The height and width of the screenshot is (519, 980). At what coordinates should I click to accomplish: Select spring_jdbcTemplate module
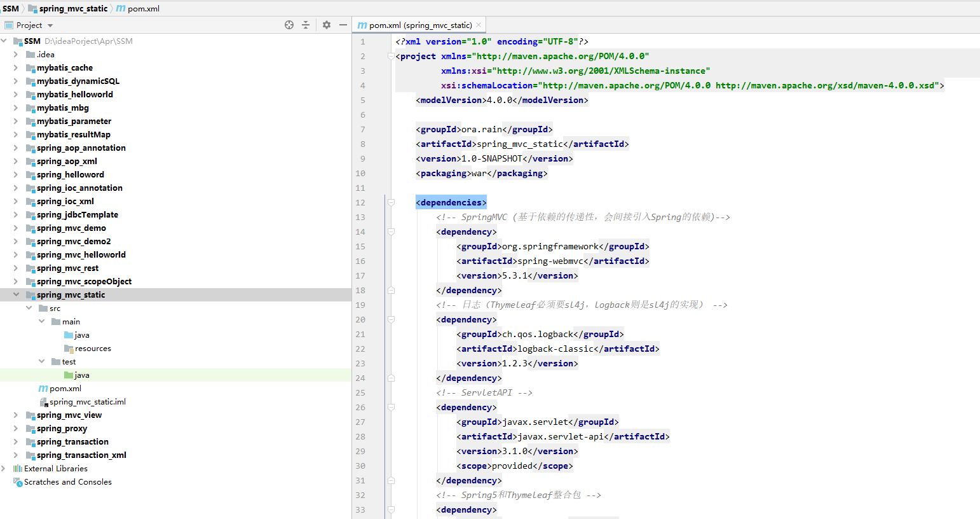tap(78, 214)
